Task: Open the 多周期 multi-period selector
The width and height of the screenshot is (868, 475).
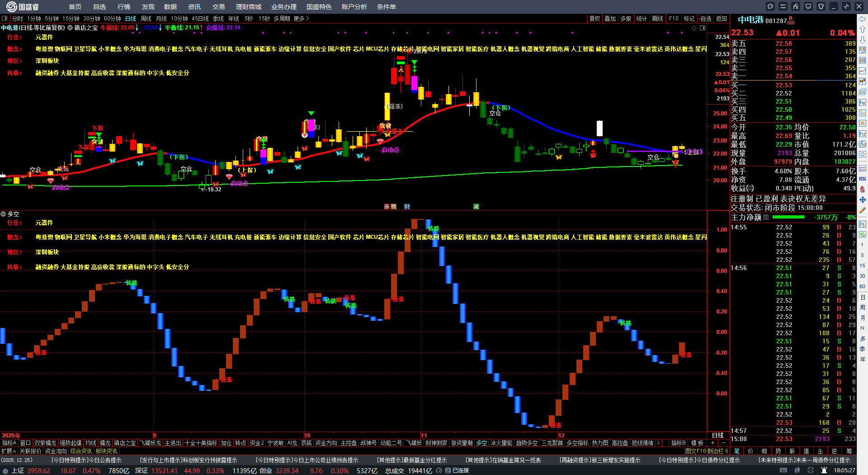Action: pyautogui.click(x=282, y=19)
